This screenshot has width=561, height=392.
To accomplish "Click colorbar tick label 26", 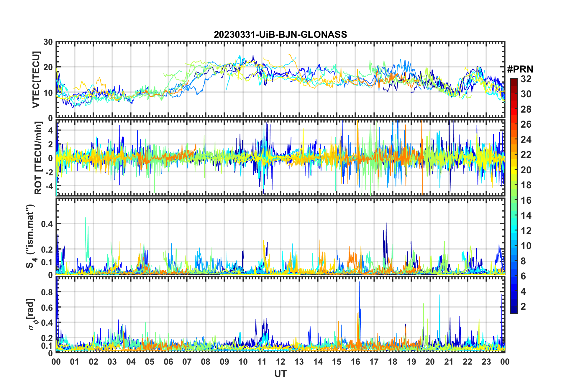I will coord(526,124).
